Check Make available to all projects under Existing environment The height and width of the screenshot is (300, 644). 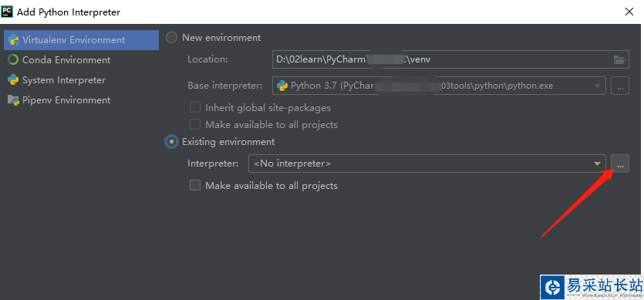194,186
